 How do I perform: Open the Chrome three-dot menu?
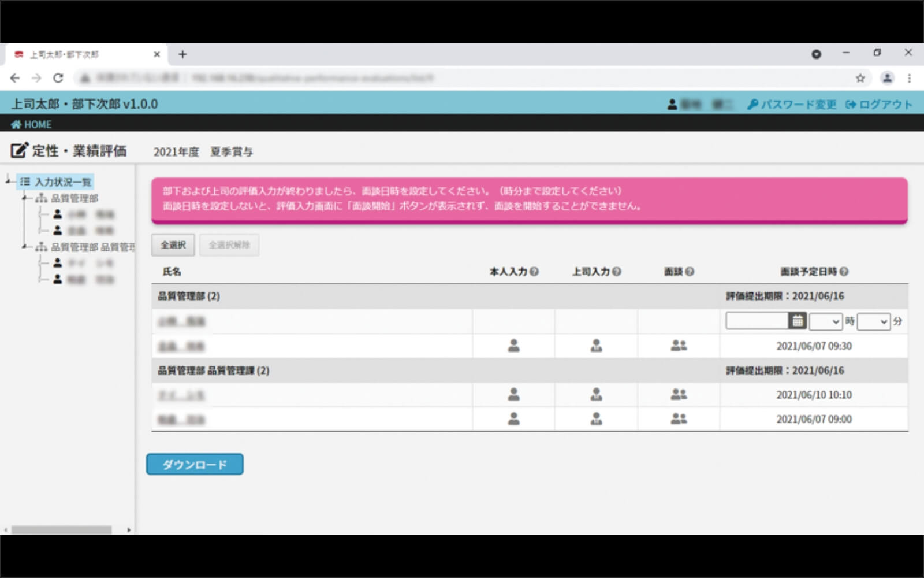click(x=909, y=78)
